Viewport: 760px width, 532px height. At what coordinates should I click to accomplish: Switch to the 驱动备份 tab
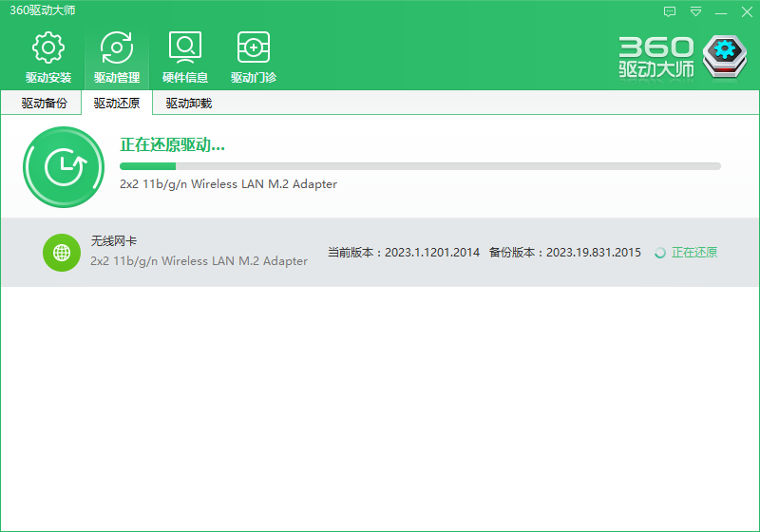coord(44,104)
